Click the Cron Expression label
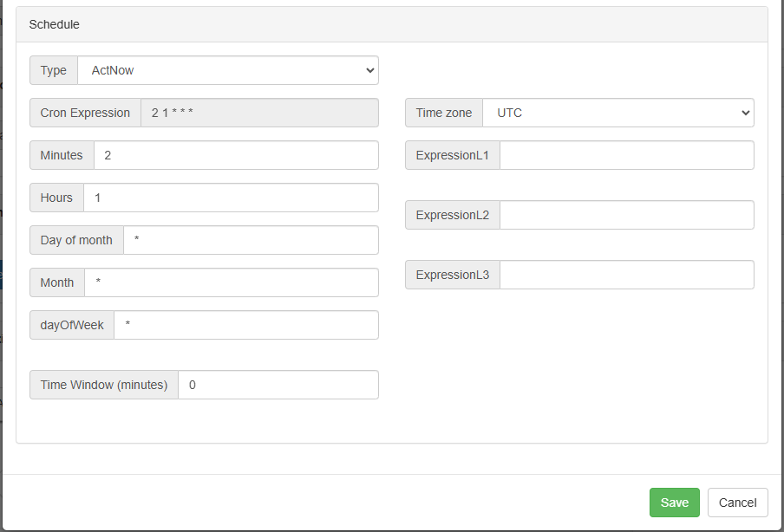 [85, 113]
